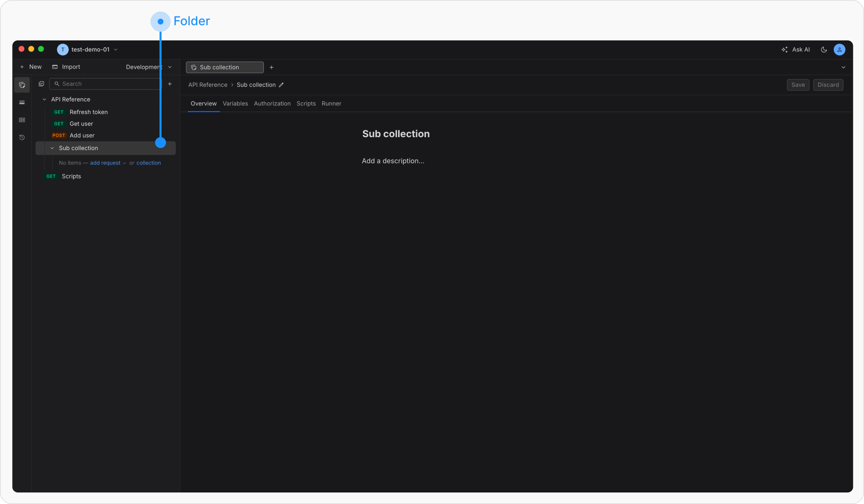Viewport: 864px width, 504px height.
Task: Open the Environments stack sidebar icon
Action: point(22,103)
